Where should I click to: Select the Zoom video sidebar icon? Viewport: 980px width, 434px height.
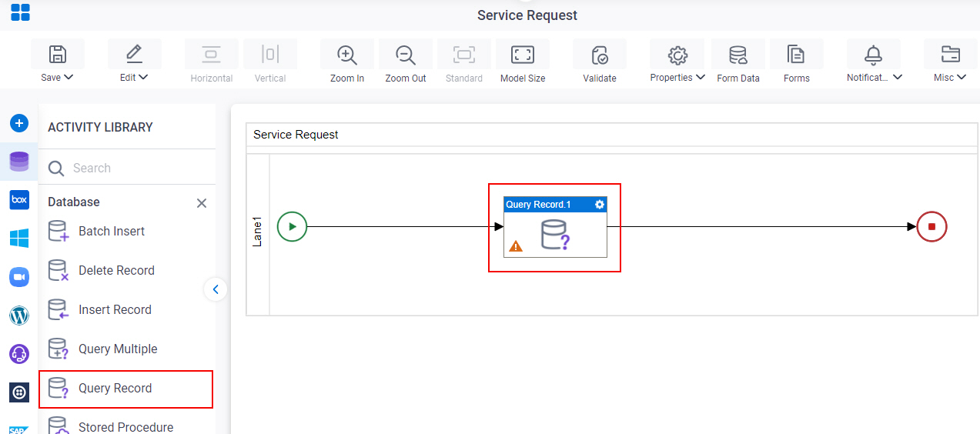[19, 276]
